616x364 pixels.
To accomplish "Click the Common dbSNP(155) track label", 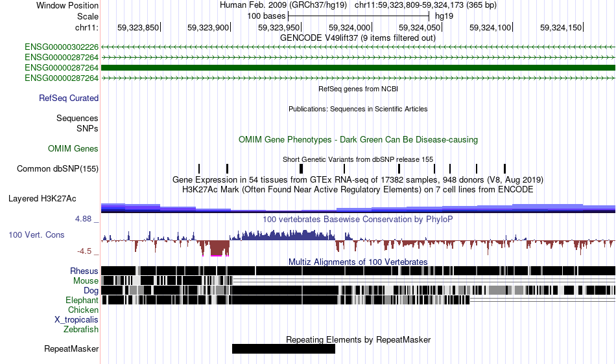I will (58, 168).
